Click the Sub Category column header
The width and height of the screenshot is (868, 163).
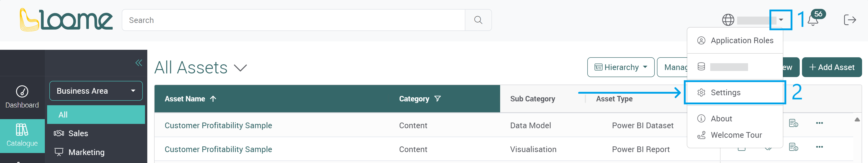point(532,99)
